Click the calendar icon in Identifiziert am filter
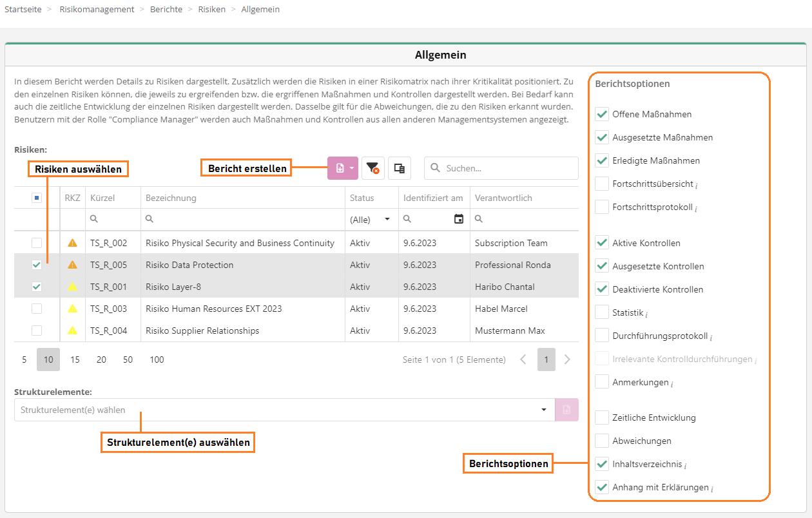Image resolution: width=812 pixels, height=518 pixels. [x=458, y=219]
